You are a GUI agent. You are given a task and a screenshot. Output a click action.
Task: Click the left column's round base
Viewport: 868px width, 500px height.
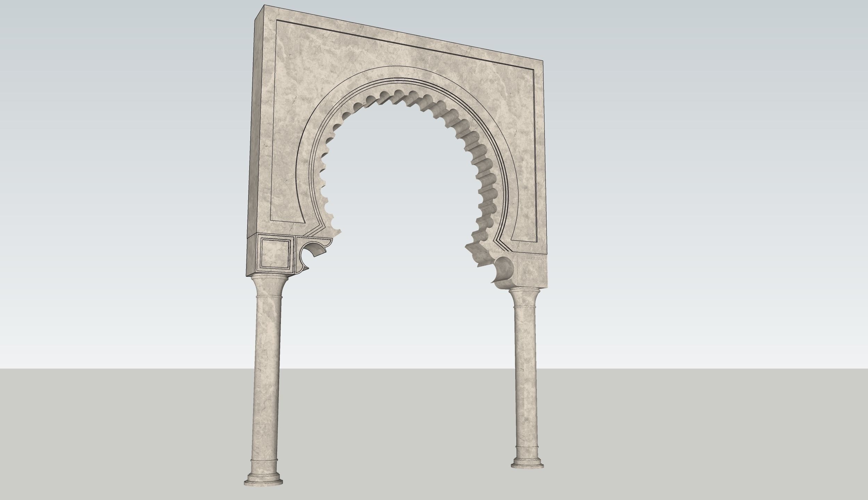pyautogui.click(x=264, y=480)
